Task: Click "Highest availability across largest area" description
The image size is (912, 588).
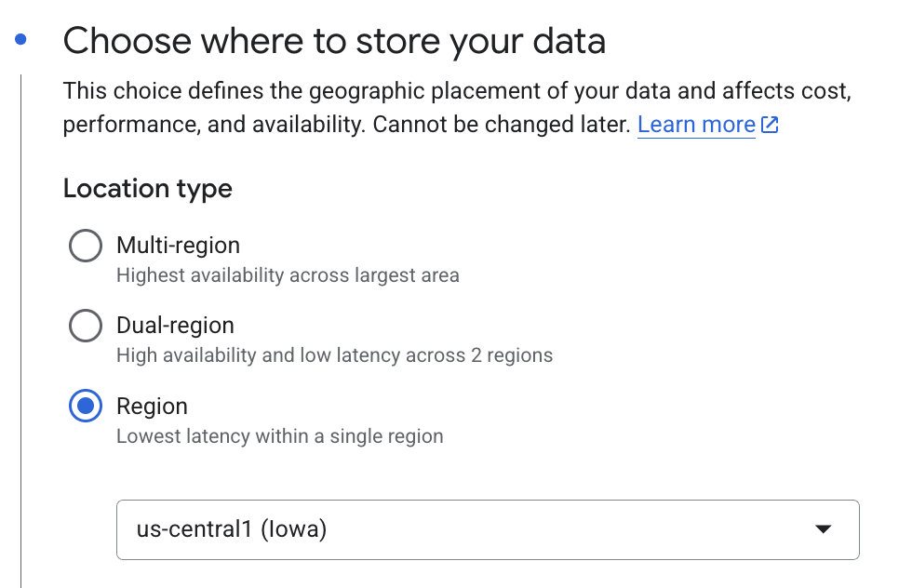Action: click(x=288, y=275)
